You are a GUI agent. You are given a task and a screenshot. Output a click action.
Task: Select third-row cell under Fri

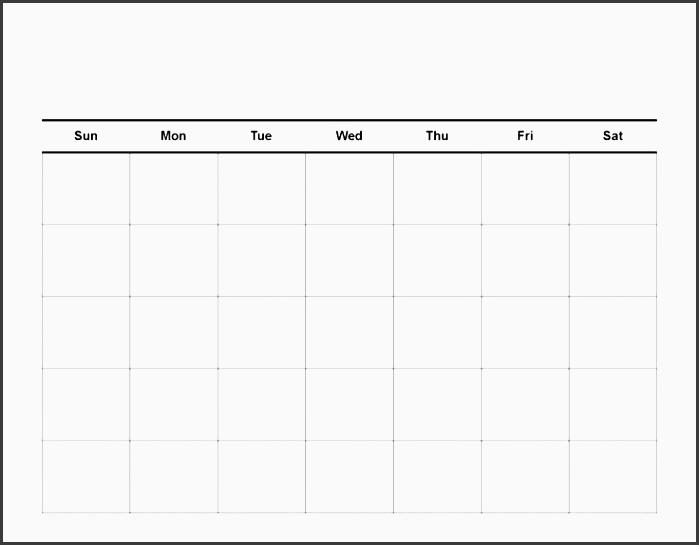pyautogui.click(x=525, y=332)
